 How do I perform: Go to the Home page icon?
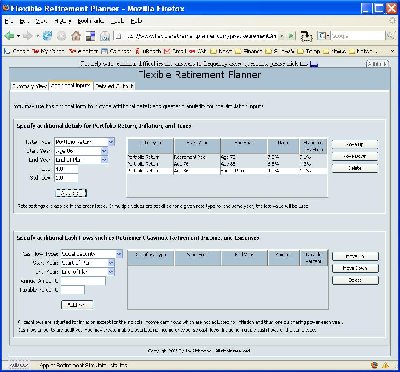[x=76, y=36]
